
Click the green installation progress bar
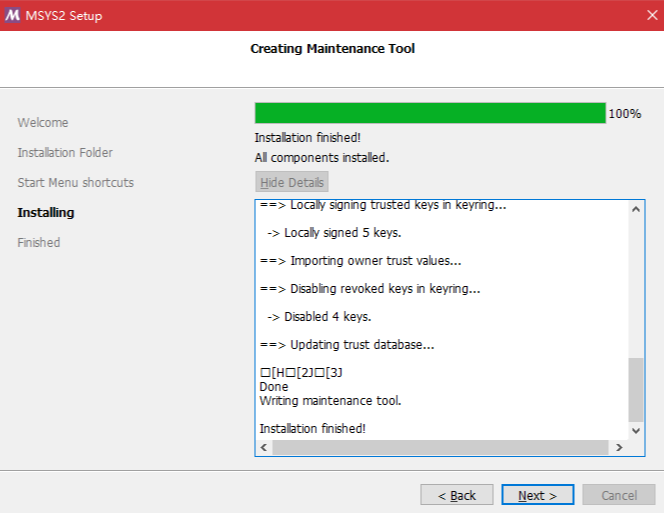430,113
